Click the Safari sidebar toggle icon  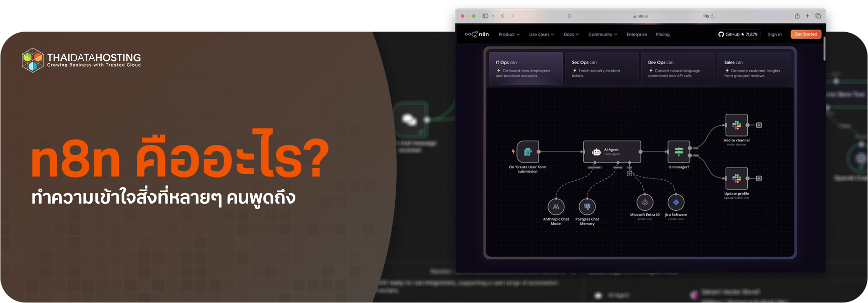485,16
